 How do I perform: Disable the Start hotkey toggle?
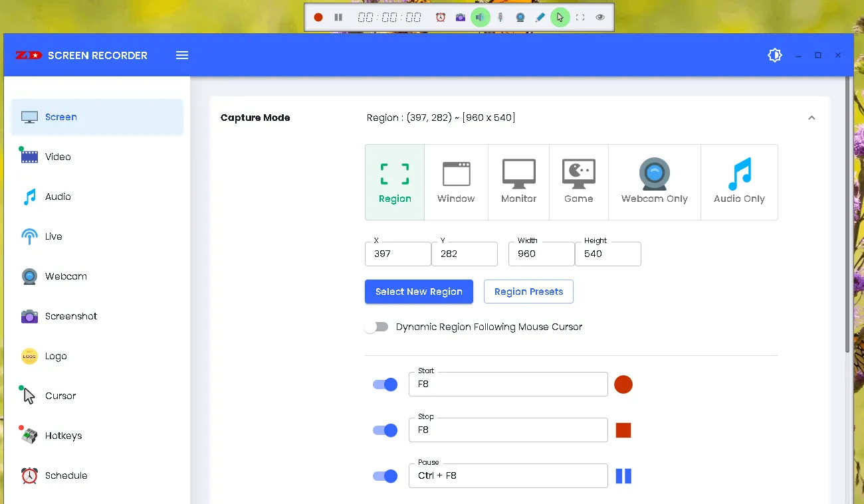[385, 384]
